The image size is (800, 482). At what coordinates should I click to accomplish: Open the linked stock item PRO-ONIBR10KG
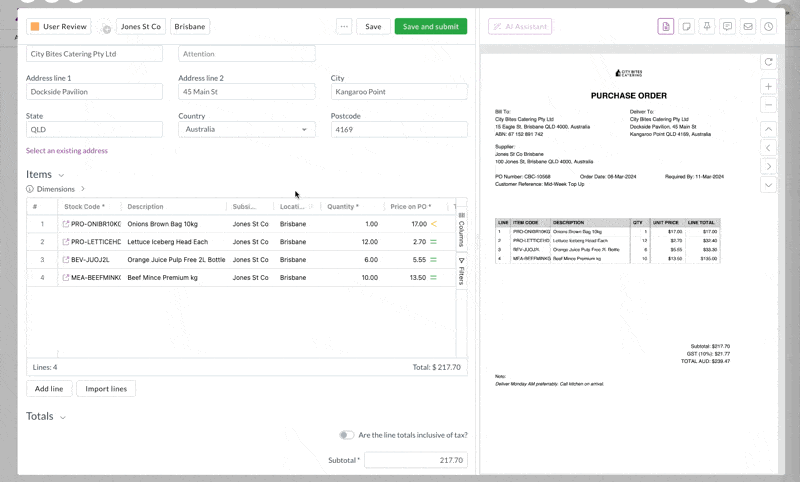pyautogui.click(x=66, y=224)
